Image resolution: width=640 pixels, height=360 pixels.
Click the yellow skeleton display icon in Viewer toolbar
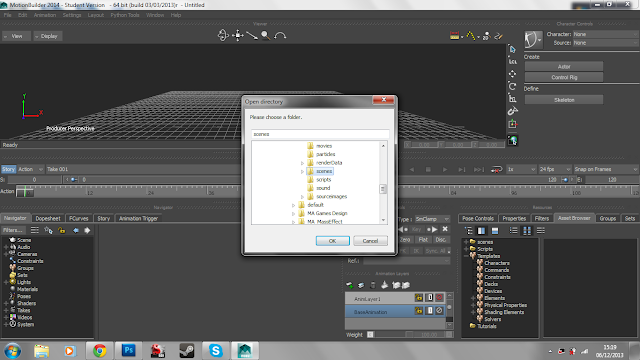coord(471,36)
